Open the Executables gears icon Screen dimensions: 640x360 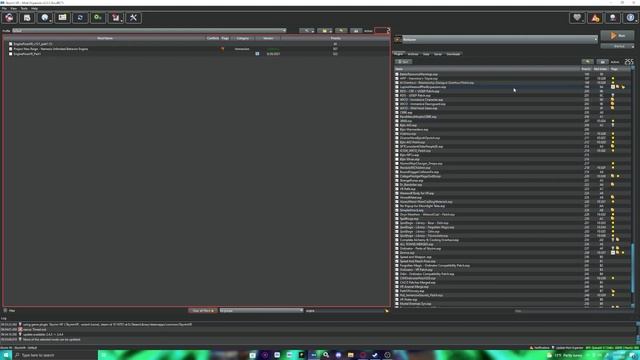pyautogui.click(x=98, y=18)
